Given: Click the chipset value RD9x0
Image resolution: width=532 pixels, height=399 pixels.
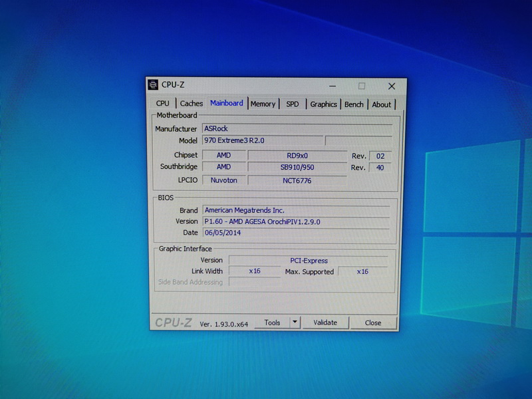Looking at the screenshot, I should pyautogui.click(x=297, y=156).
